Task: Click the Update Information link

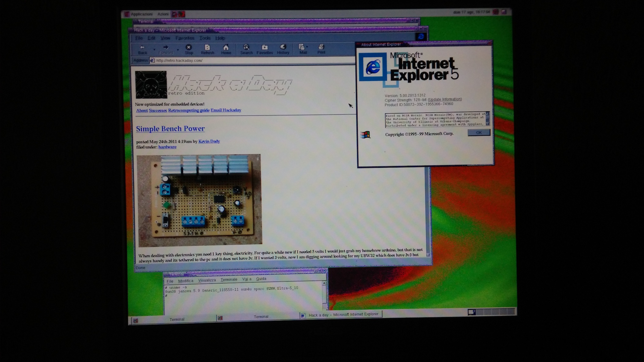Action: pos(445,99)
